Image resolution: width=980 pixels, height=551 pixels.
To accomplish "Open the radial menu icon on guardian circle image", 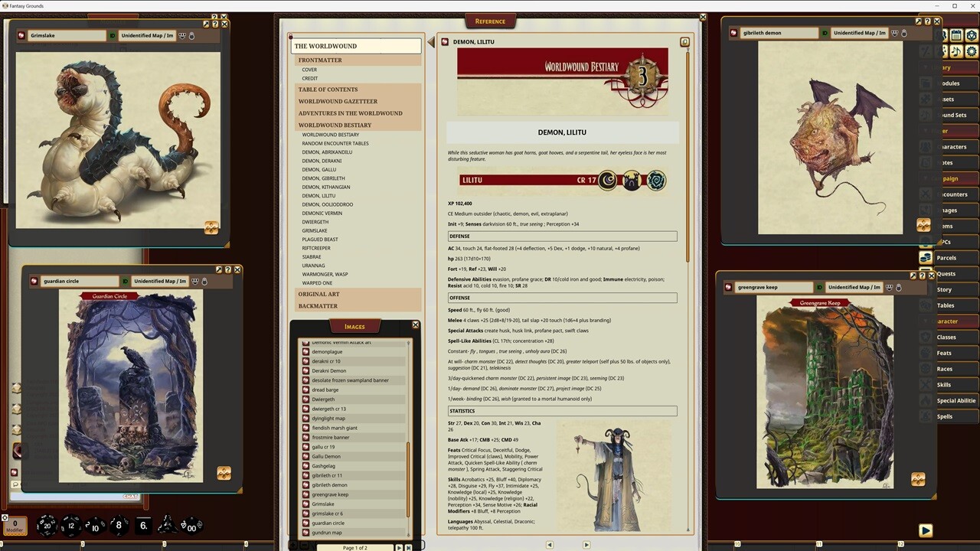I will [x=224, y=474].
